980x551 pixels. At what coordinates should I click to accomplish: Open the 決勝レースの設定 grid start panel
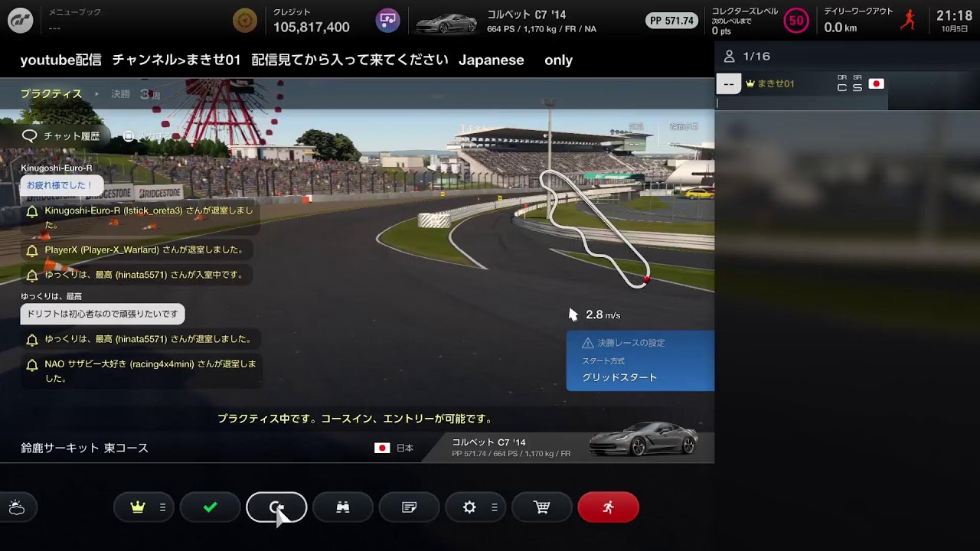(x=640, y=361)
